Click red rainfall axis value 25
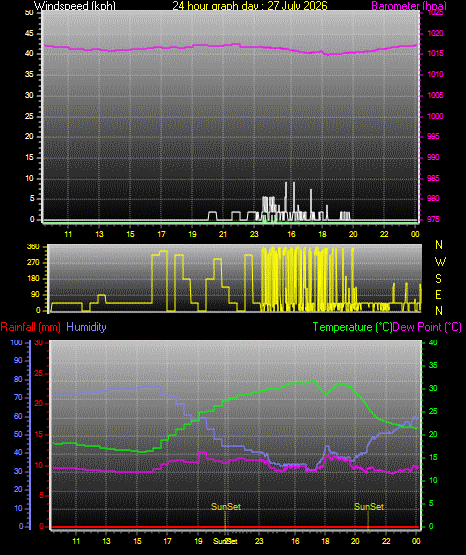466x555 pixels. click(39, 373)
